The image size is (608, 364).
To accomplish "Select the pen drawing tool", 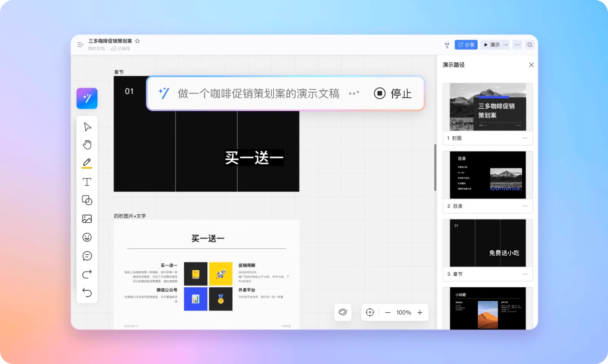I will [x=87, y=163].
